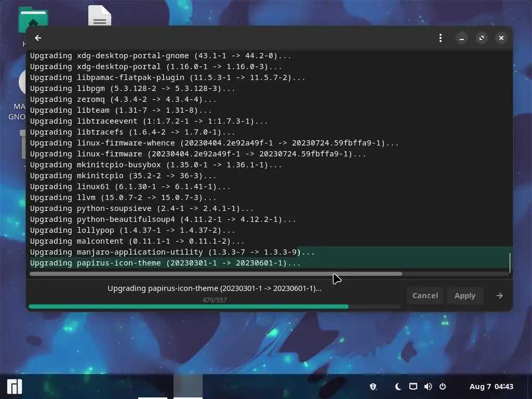Minimize the update window
Screen dimensions: 532x399
pos(462,38)
